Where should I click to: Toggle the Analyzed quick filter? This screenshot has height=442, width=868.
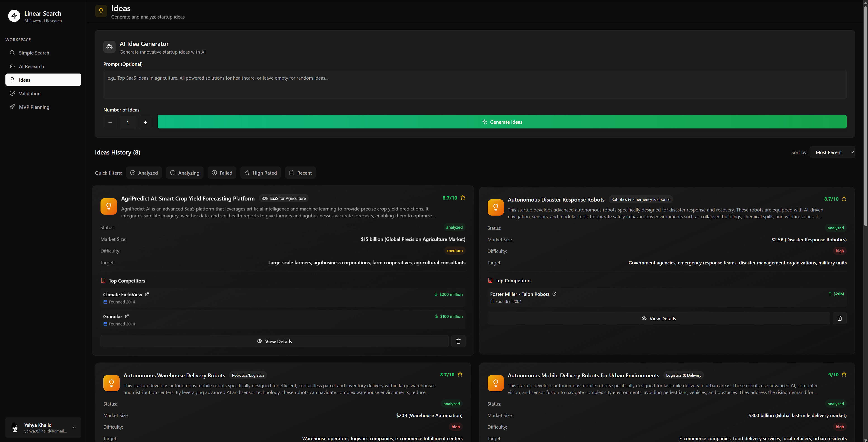pos(144,173)
